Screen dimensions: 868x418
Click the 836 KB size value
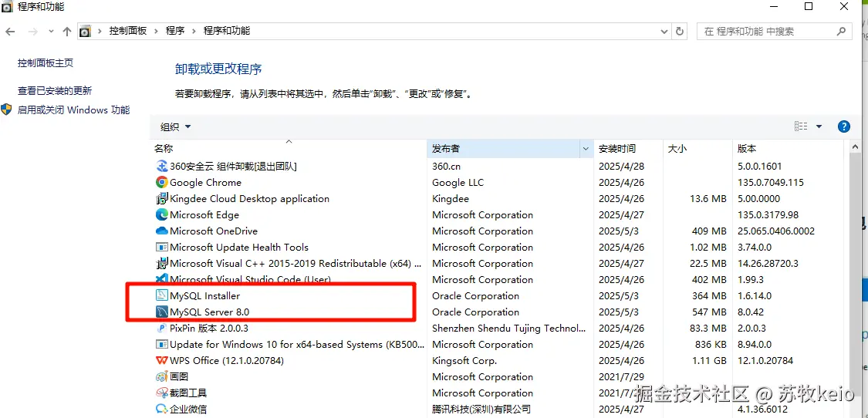(x=711, y=344)
